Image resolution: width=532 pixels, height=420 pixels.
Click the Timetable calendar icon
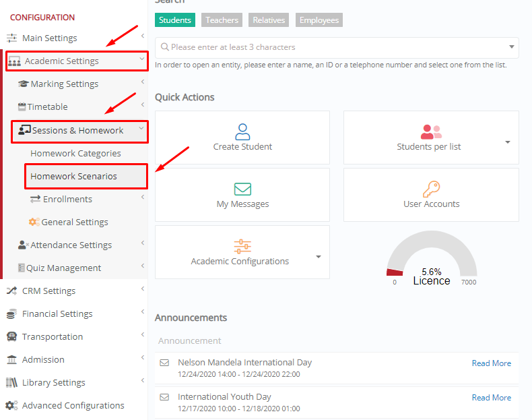(22, 107)
